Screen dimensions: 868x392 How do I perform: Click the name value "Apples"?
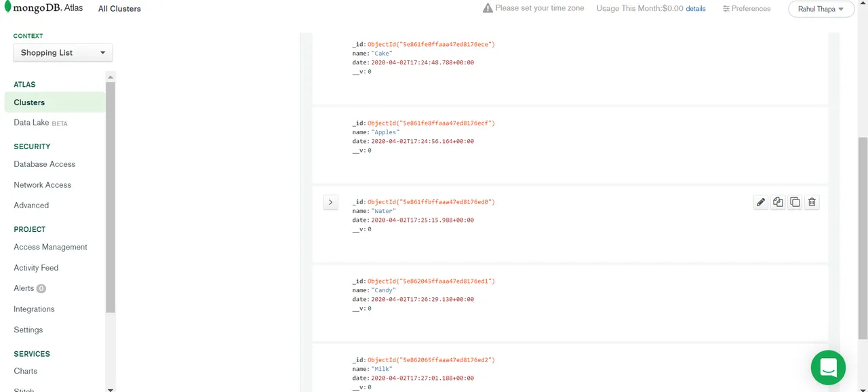pos(385,132)
